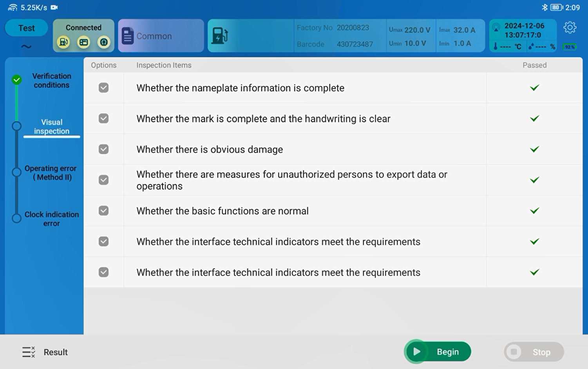The height and width of the screenshot is (369, 588).
Task: Open the Verification conditions step
Action: [51, 80]
